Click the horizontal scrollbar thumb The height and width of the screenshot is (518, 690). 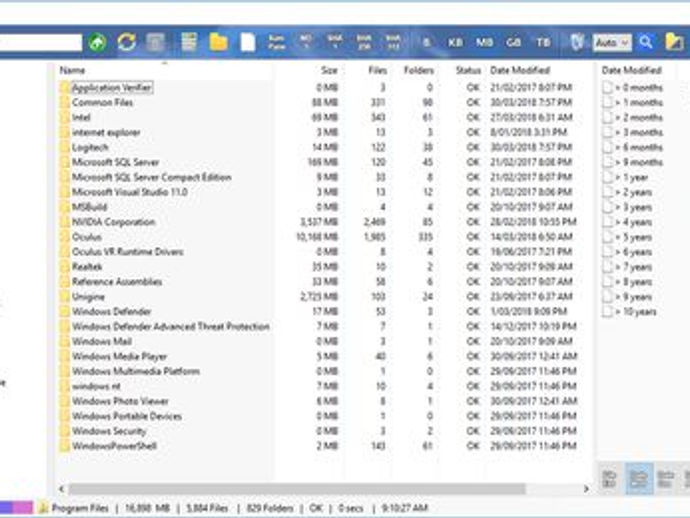[297, 489]
